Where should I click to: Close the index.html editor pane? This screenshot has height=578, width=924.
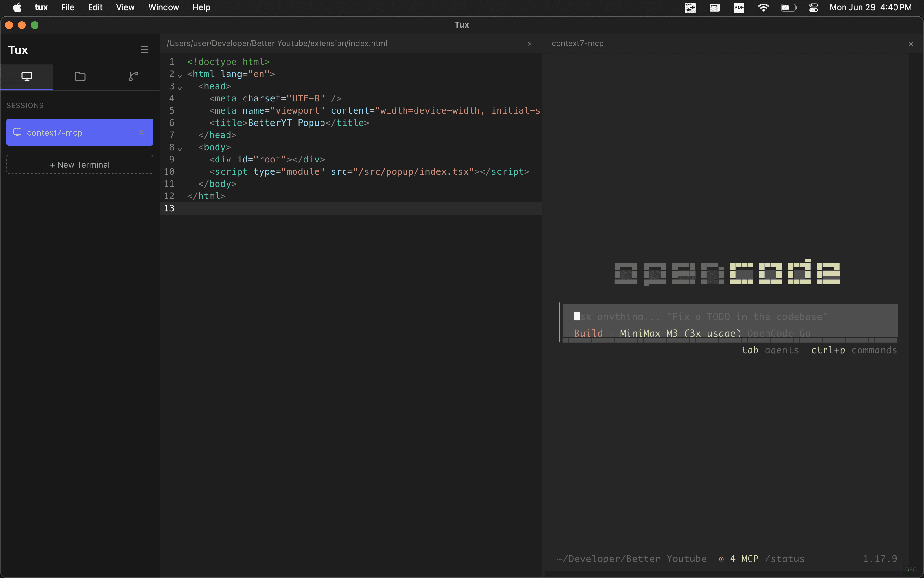tap(530, 44)
